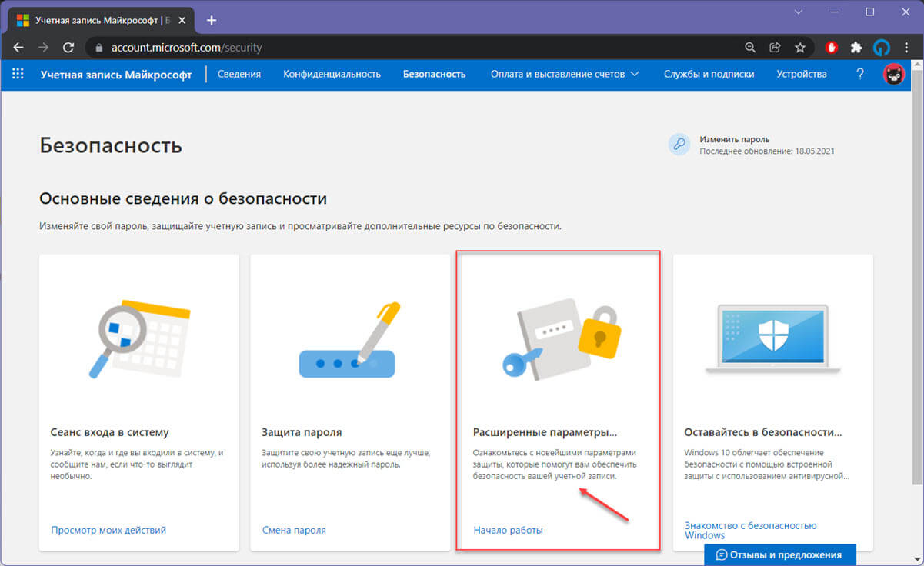Open the Microsoft apps grid launcher
Screen dimensions: 924x566
click(18, 75)
